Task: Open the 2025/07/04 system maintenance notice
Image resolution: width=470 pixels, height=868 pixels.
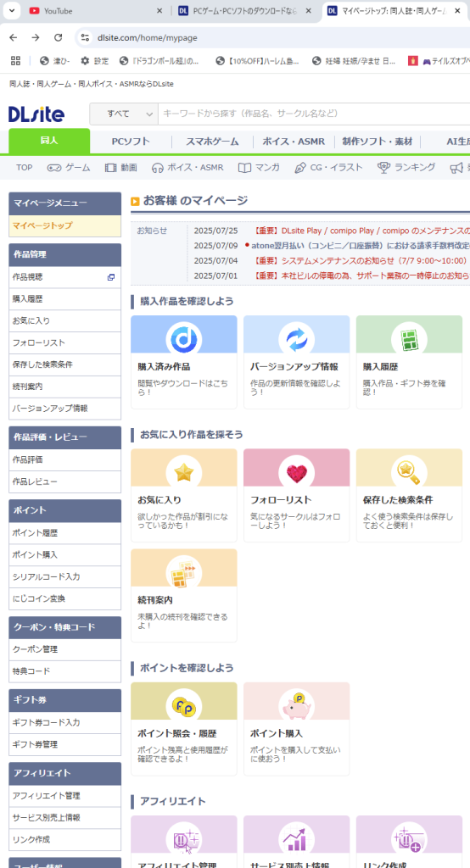Action: pyautogui.click(x=361, y=261)
